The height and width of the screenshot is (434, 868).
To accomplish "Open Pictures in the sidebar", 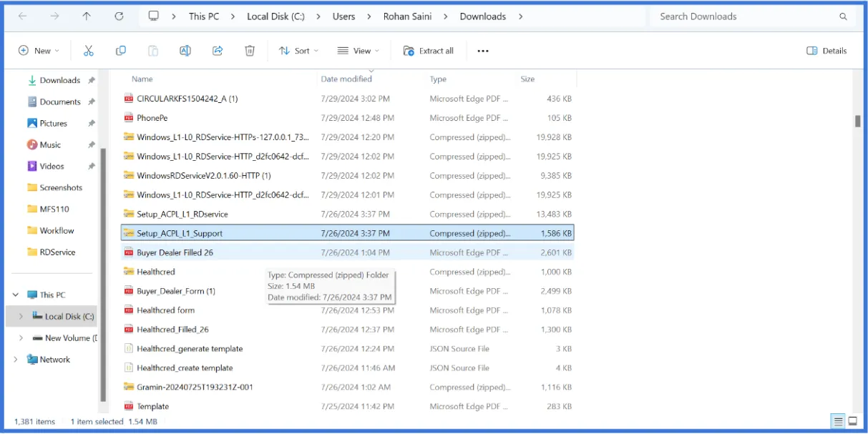I will point(54,123).
